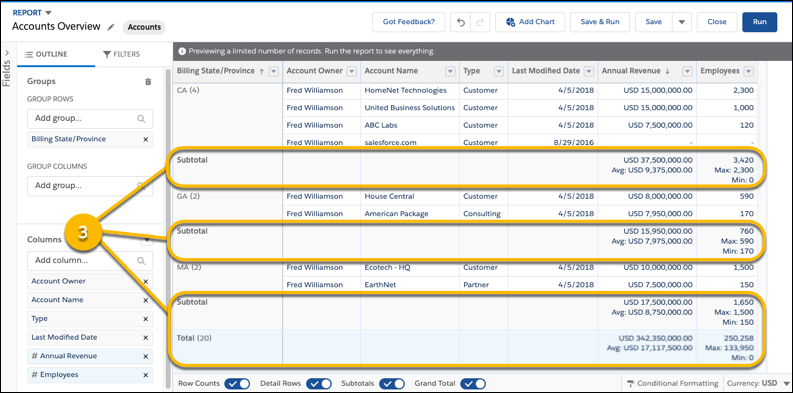Click the Accounts report type badge
The height and width of the screenshot is (393, 793).
(144, 27)
